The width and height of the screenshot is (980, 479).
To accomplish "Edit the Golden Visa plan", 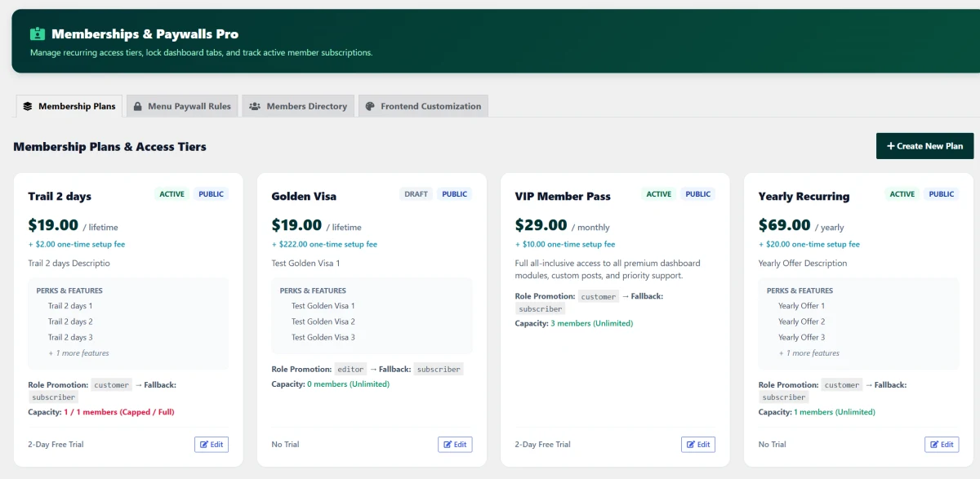I will click(x=455, y=445).
